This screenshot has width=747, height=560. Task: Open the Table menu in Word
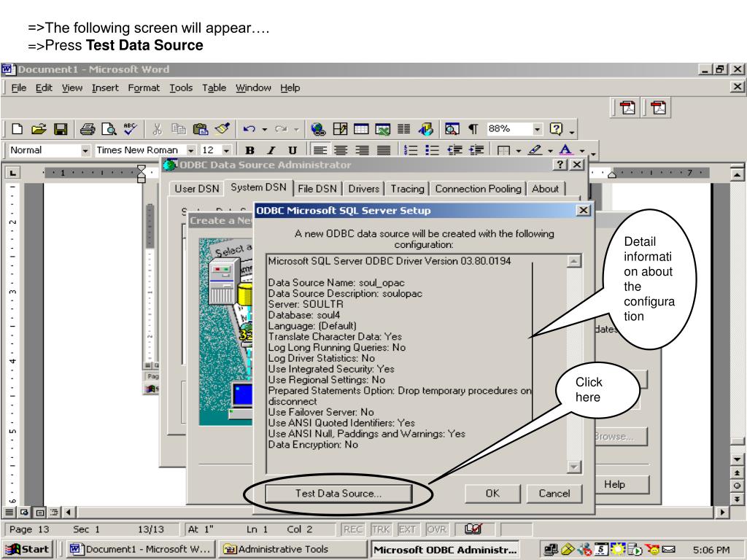point(214,88)
